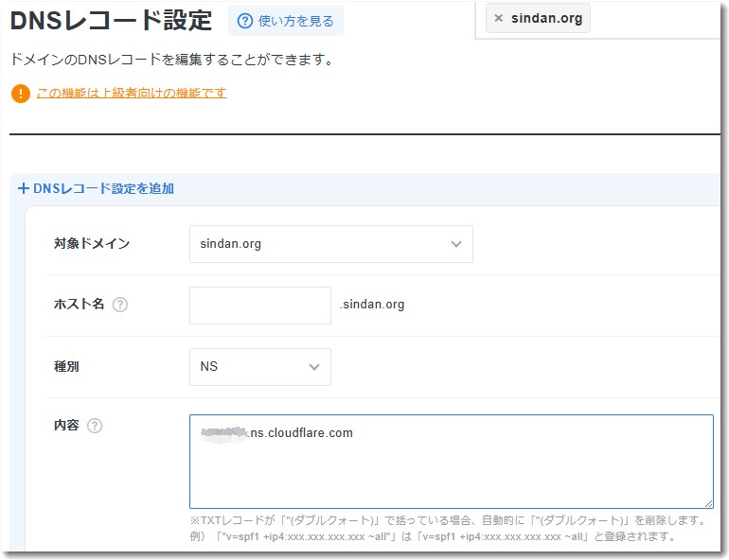The image size is (729, 560).
Task: Focus the ホスト名 input field
Action: pyautogui.click(x=260, y=306)
